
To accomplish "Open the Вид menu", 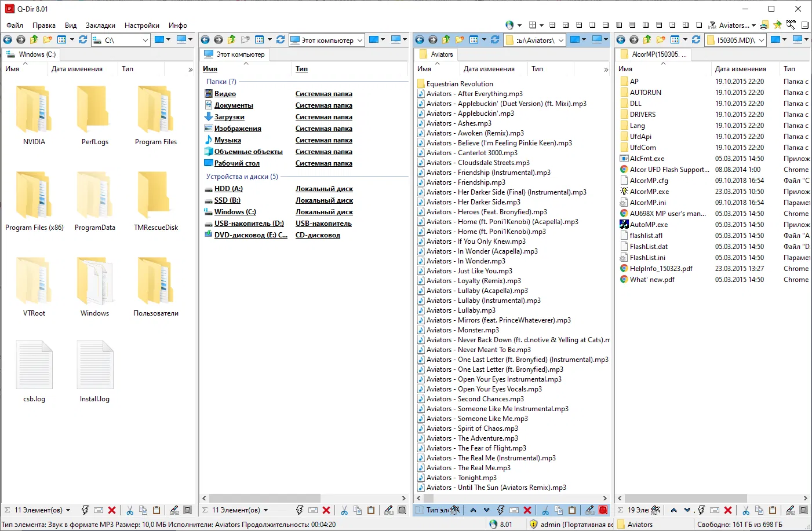I will 71,25.
